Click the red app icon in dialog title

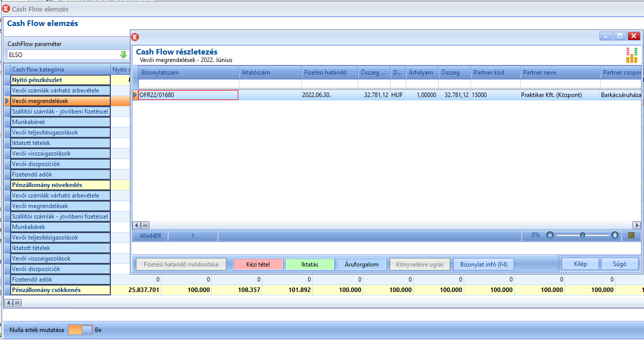pos(135,36)
